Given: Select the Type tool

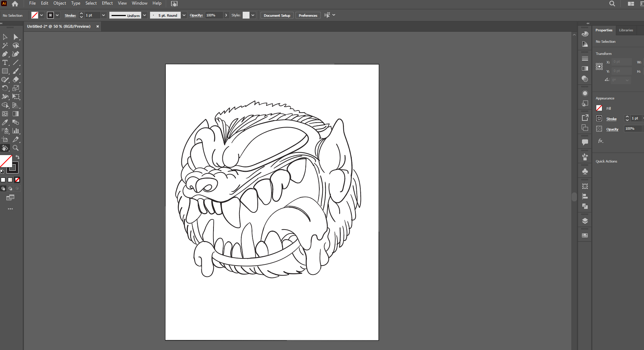Looking at the screenshot, I should click(x=5, y=63).
